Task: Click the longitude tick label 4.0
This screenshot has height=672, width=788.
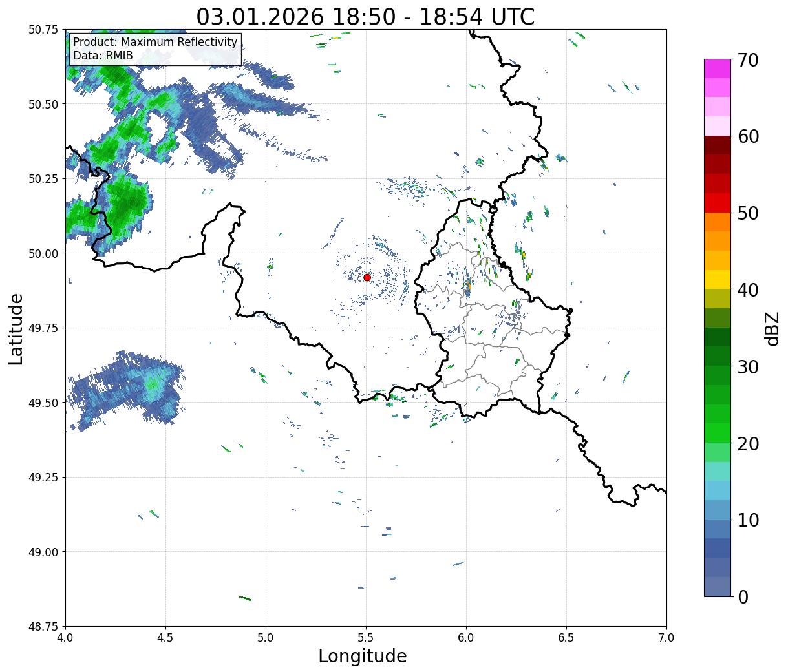Action: coord(65,637)
